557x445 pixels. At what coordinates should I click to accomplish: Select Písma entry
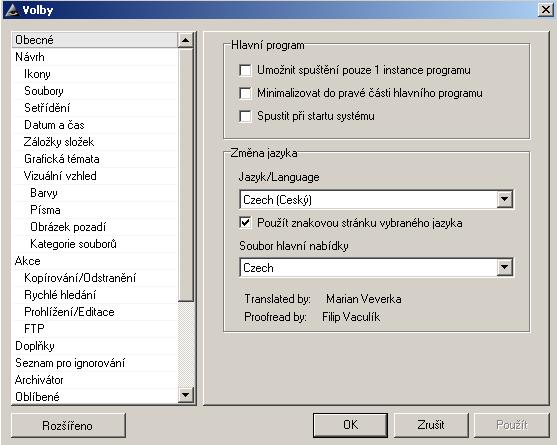coord(94,210)
